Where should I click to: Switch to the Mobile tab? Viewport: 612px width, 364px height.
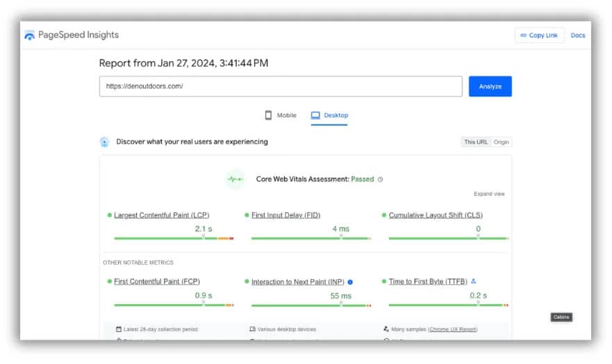coord(281,115)
